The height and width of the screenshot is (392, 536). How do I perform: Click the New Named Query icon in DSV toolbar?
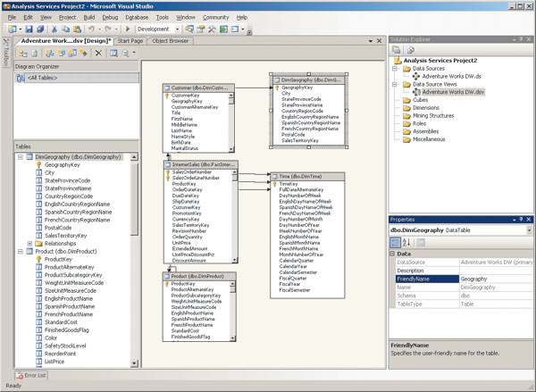pos(72,53)
